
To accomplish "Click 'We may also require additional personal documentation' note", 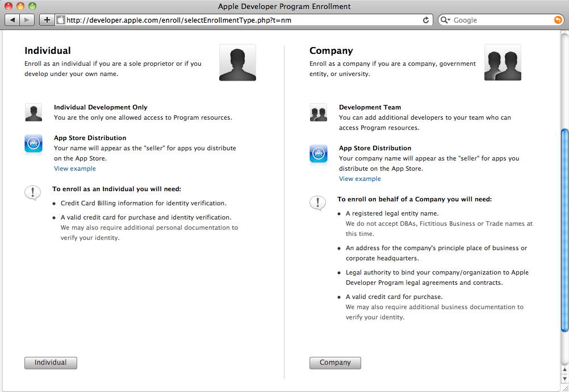I will [149, 233].
